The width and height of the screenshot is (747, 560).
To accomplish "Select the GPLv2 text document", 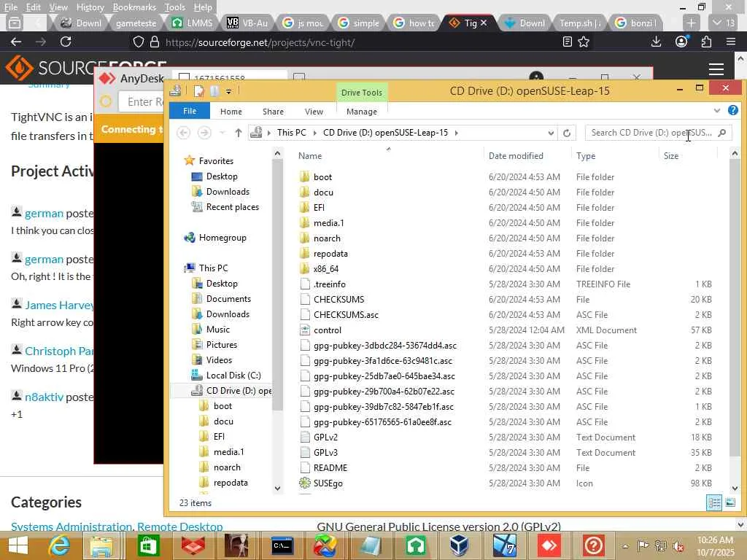I will coord(325,437).
